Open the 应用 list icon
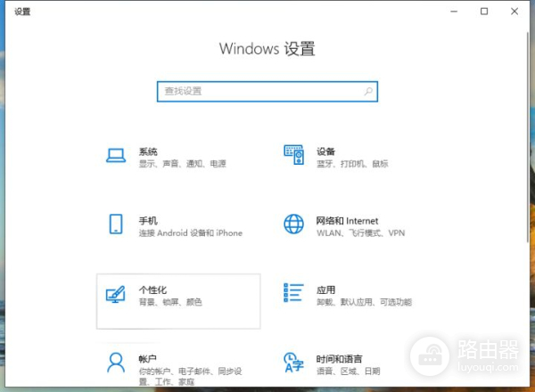Screen dimensions: 535x392 (293, 293)
